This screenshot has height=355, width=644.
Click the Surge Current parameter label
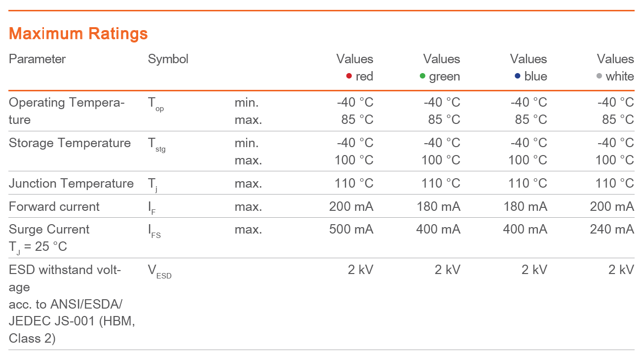click(49, 238)
